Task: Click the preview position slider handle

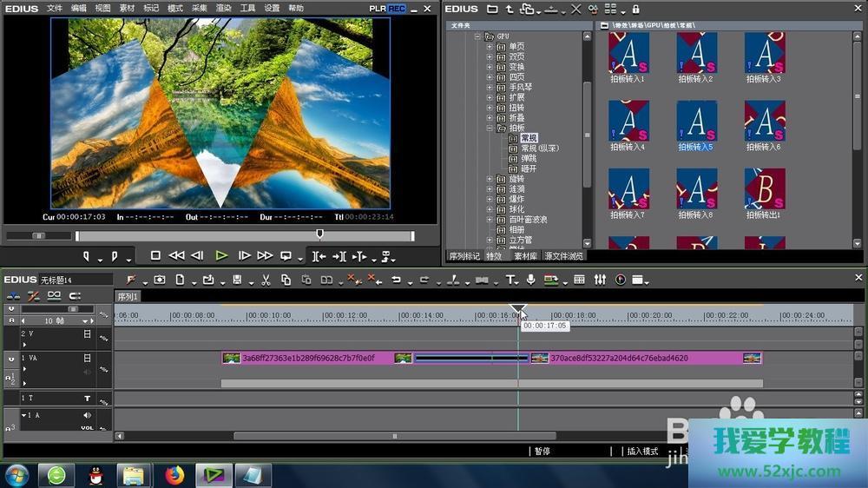Action: (319, 234)
